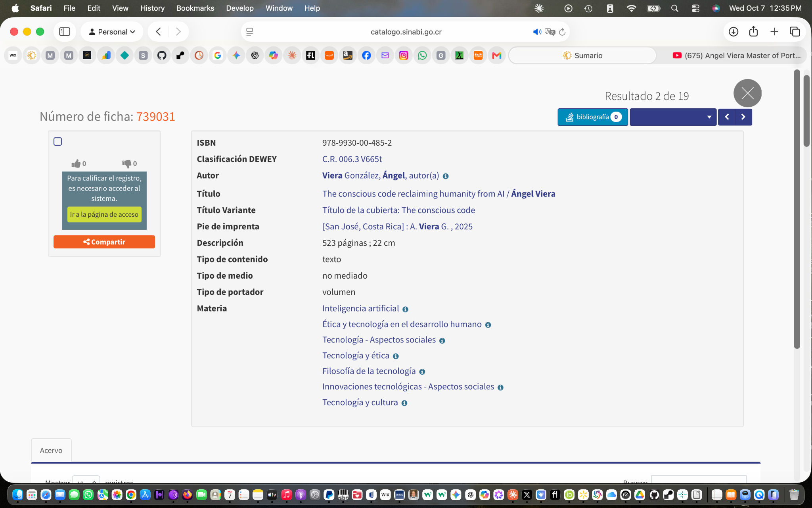Open the 'Ir a la página de acceso' link
Viewport: 812px width, 508px height.
click(104, 214)
